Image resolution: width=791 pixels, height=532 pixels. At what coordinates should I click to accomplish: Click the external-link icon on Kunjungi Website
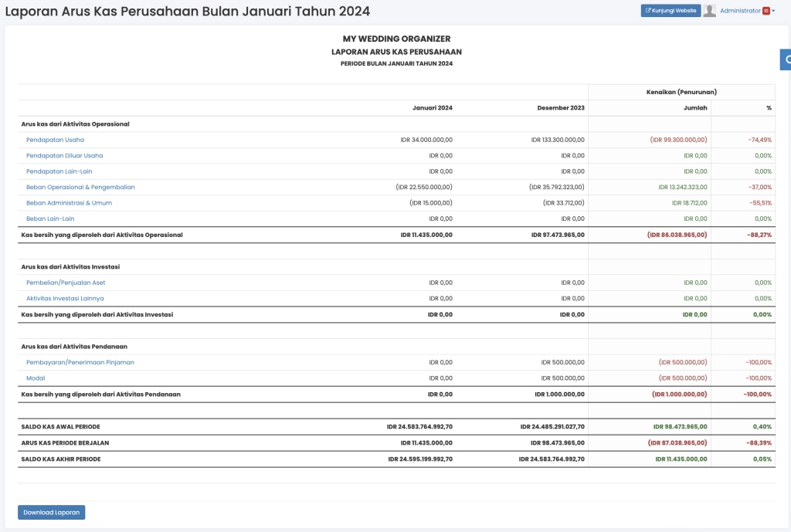[648, 10]
